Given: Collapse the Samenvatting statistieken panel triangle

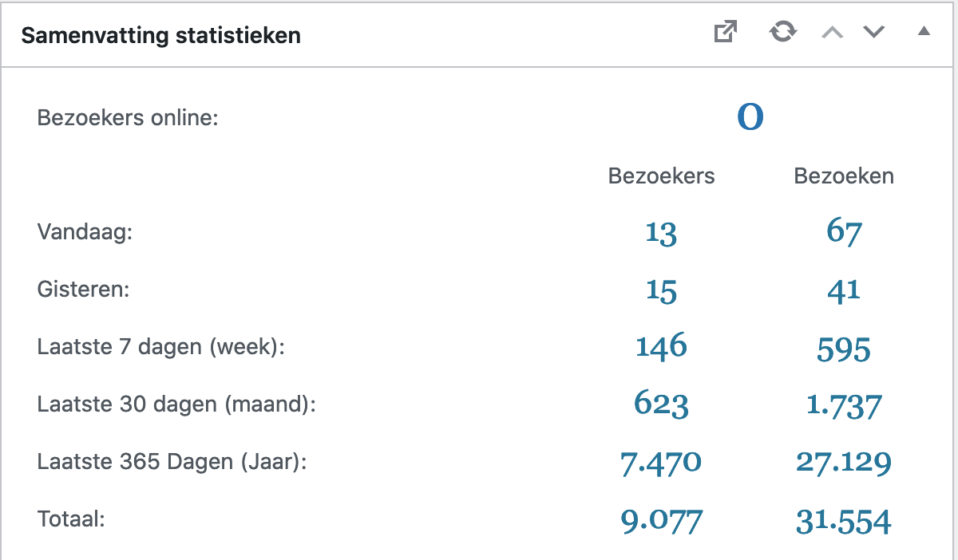Looking at the screenshot, I should [x=924, y=32].
